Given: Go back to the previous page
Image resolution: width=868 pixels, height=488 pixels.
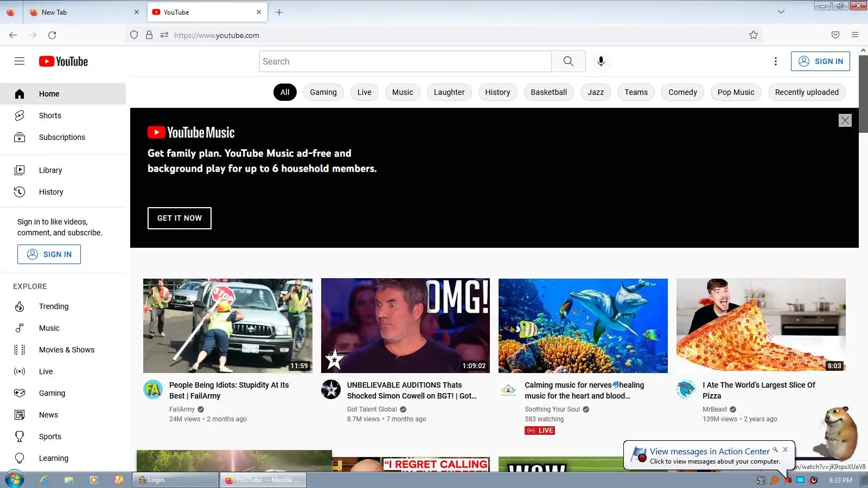Looking at the screenshot, I should (x=13, y=35).
